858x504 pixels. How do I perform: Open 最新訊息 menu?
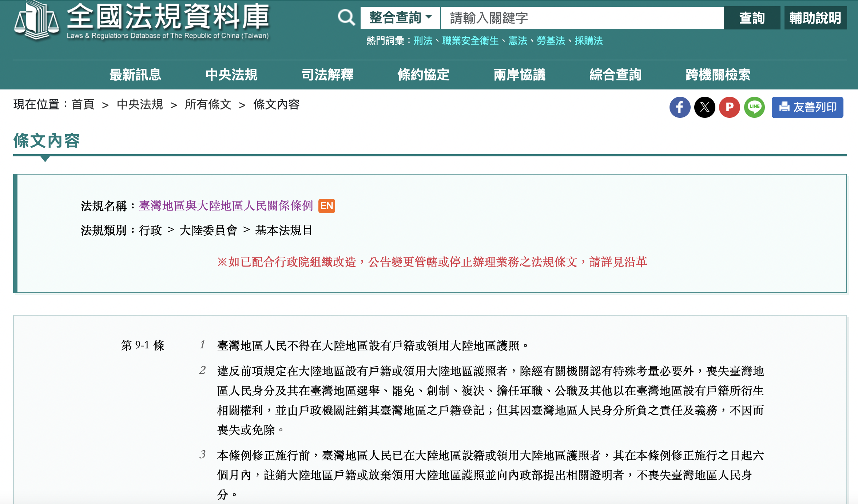click(135, 75)
